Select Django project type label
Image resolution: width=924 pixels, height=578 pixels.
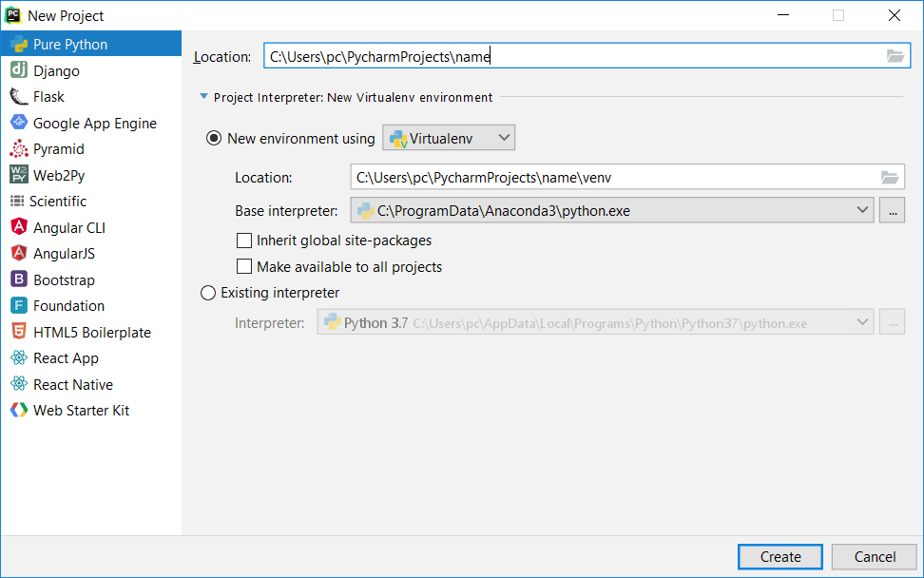[57, 71]
